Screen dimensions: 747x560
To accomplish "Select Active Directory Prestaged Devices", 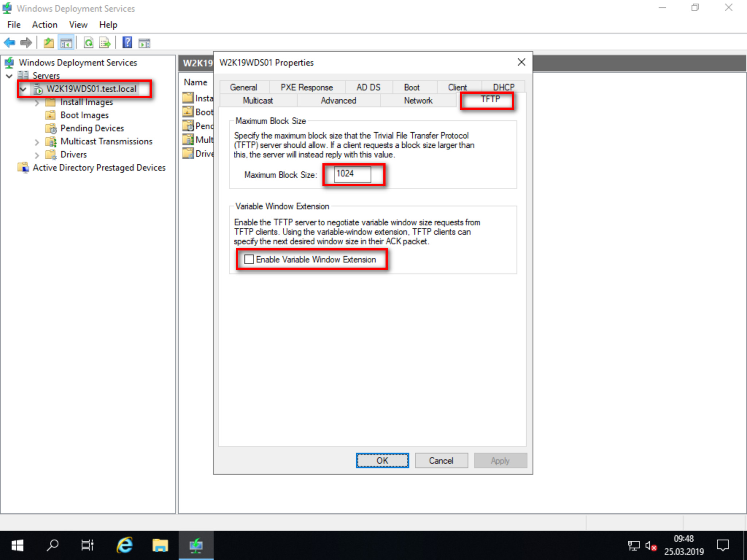I will click(x=99, y=167).
